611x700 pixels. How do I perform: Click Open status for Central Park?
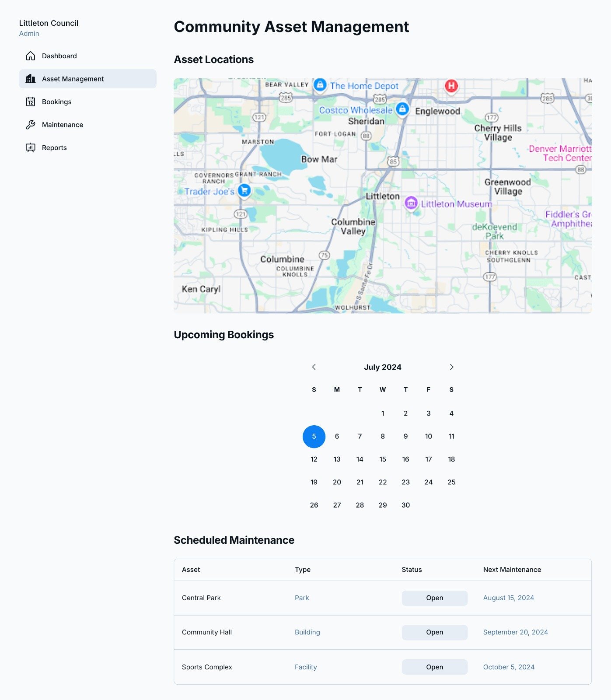coord(434,598)
